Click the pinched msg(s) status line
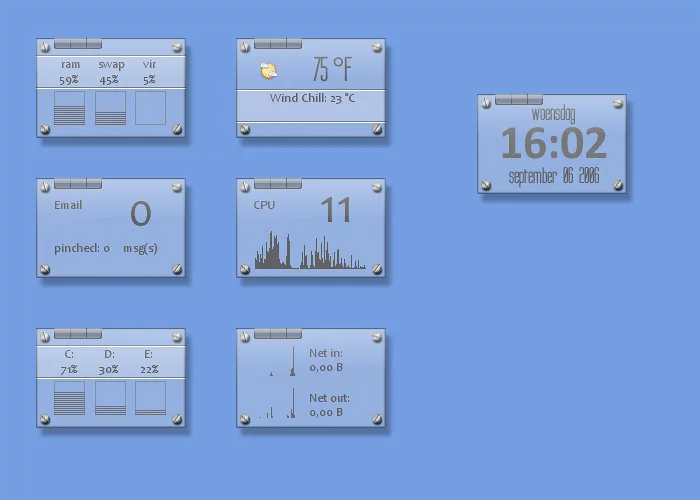This screenshot has height=500, width=700. point(105,248)
